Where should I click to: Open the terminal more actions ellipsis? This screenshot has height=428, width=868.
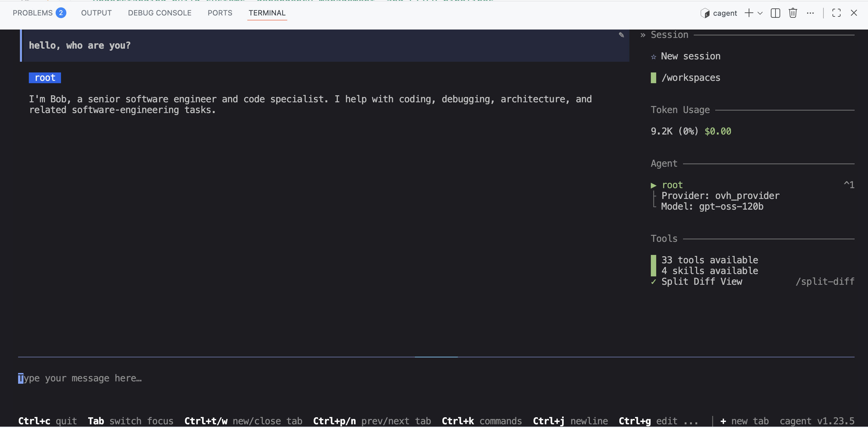tap(810, 13)
